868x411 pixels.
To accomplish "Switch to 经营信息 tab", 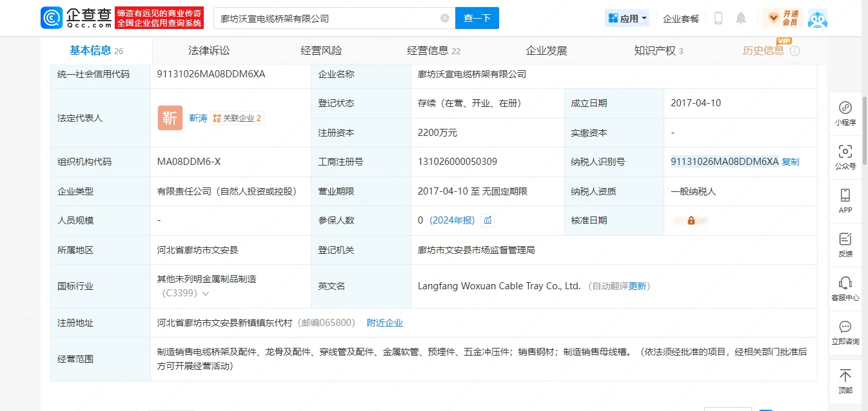I will [433, 50].
